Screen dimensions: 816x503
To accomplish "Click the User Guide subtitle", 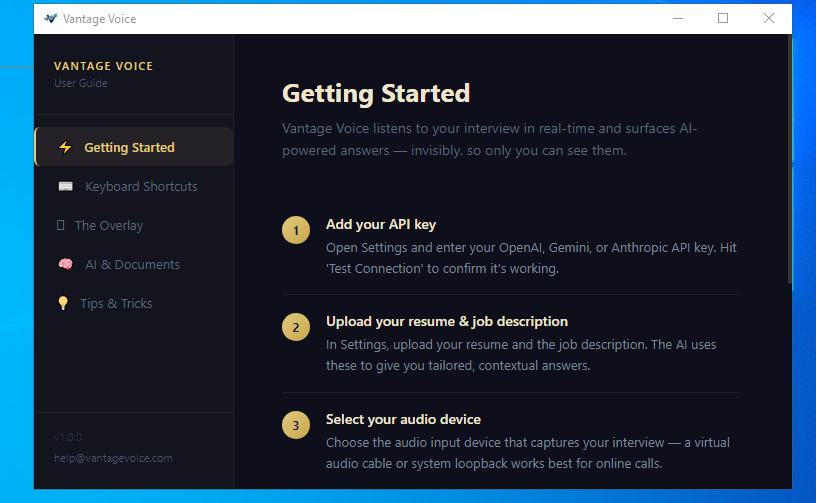I will coord(81,83).
